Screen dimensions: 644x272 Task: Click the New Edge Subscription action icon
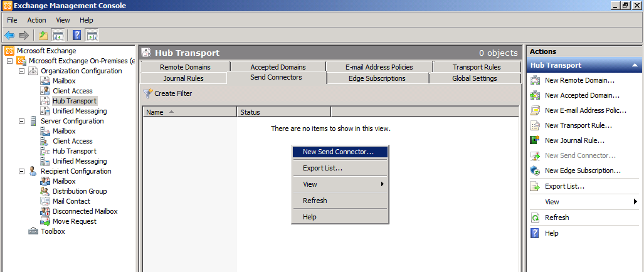(535, 170)
